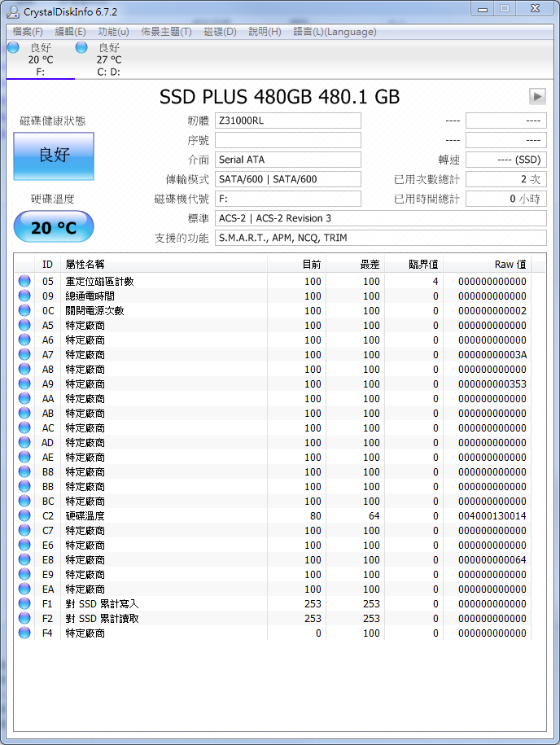This screenshot has width=560, height=745.
Task: Click the drive letter field F:
Action: coord(288,199)
